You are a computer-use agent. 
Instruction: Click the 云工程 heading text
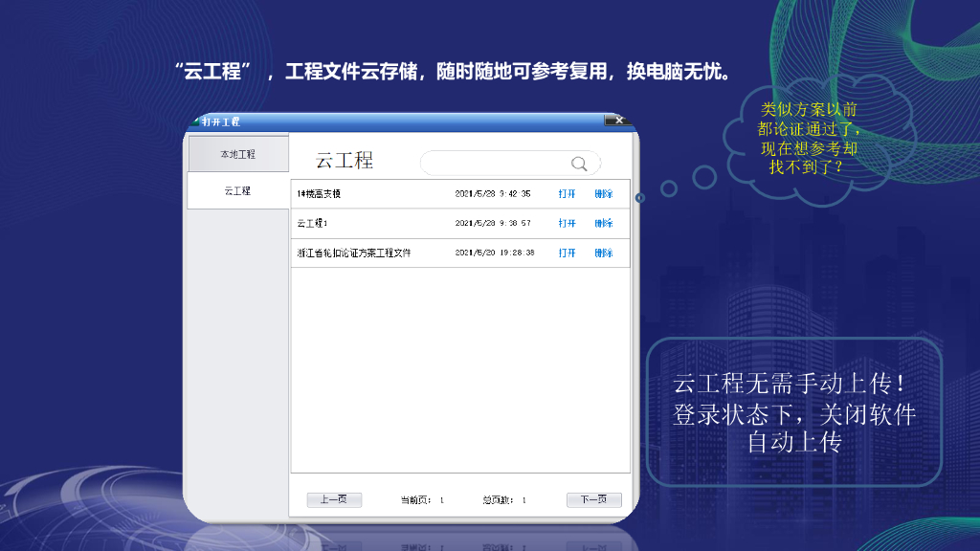(x=345, y=161)
